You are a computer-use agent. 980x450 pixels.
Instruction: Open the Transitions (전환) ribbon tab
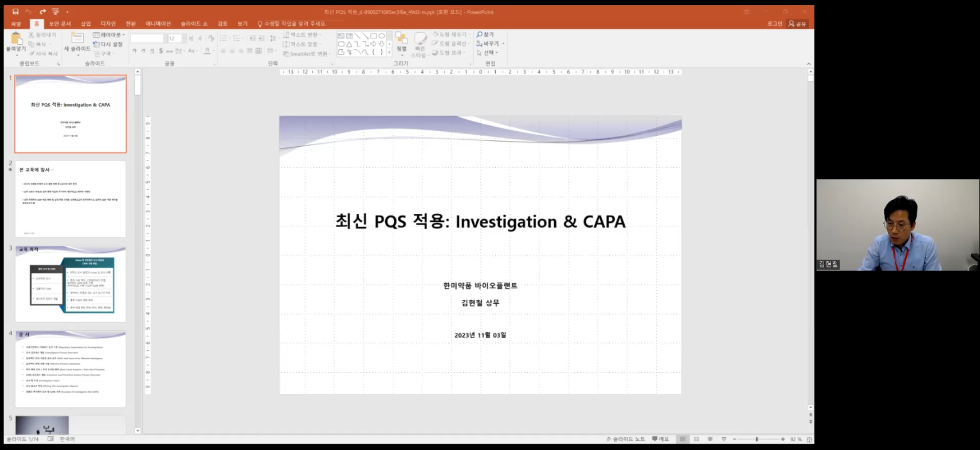[x=131, y=24]
